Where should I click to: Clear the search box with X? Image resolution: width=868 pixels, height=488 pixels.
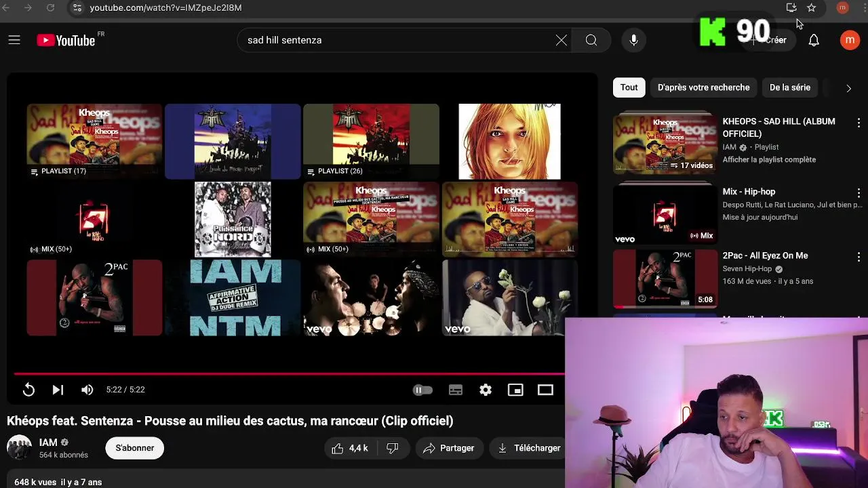coord(561,40)
